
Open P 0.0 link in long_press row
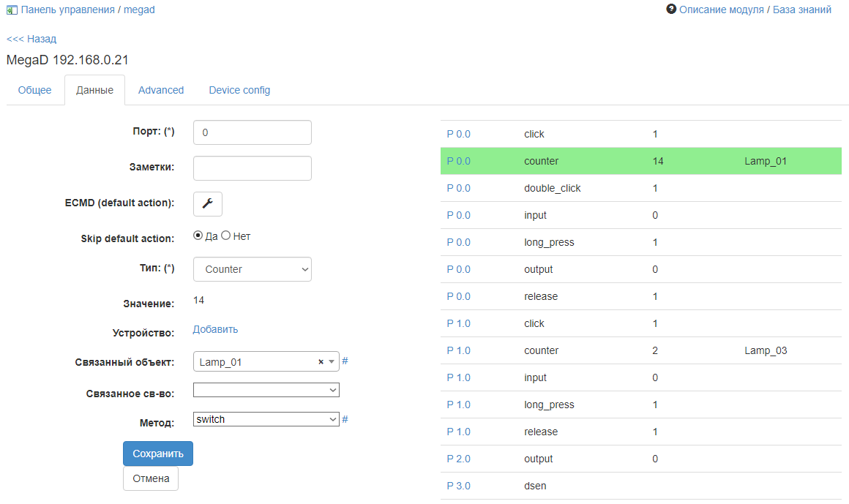[x=459, y=242]
